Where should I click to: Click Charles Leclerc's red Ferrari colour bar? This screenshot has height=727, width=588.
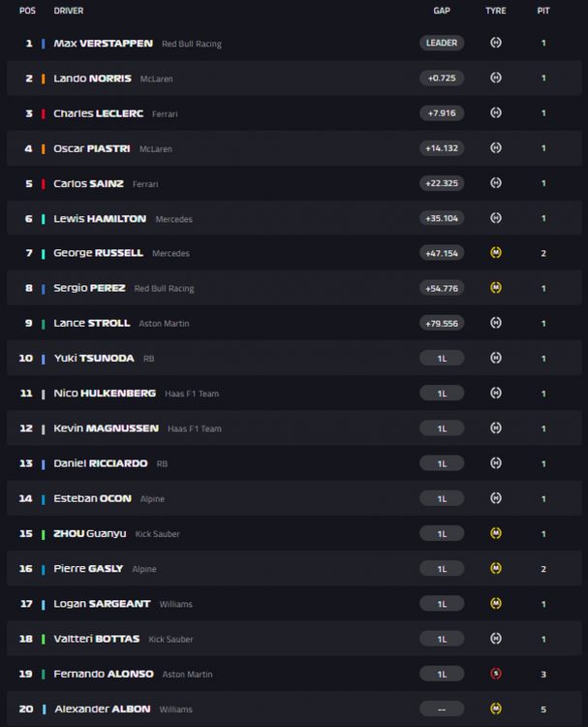point(43,113)
